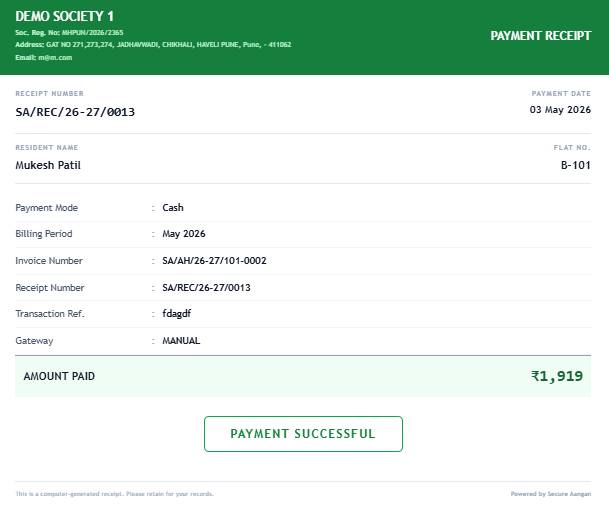609x509 pixels.
Task: Select amount paid ₹1,919
Action: [557, 376]
